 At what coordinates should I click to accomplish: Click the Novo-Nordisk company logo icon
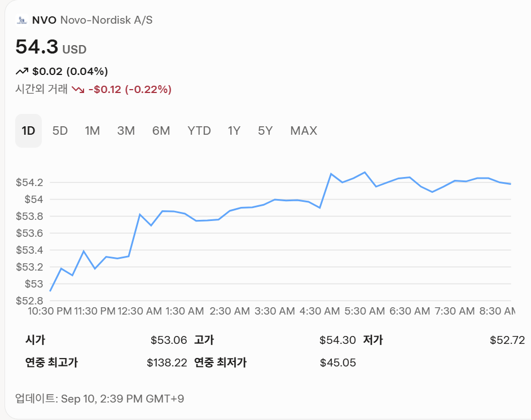click(21, 20)
